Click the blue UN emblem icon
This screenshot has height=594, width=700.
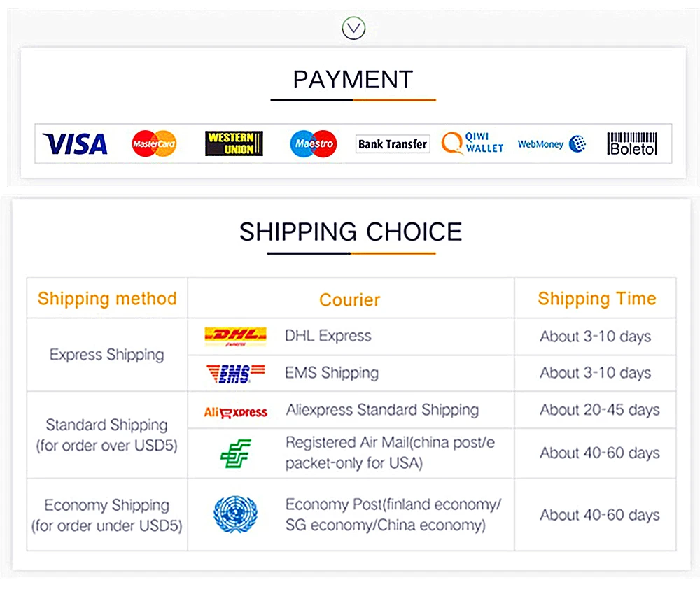click(235, 514)
